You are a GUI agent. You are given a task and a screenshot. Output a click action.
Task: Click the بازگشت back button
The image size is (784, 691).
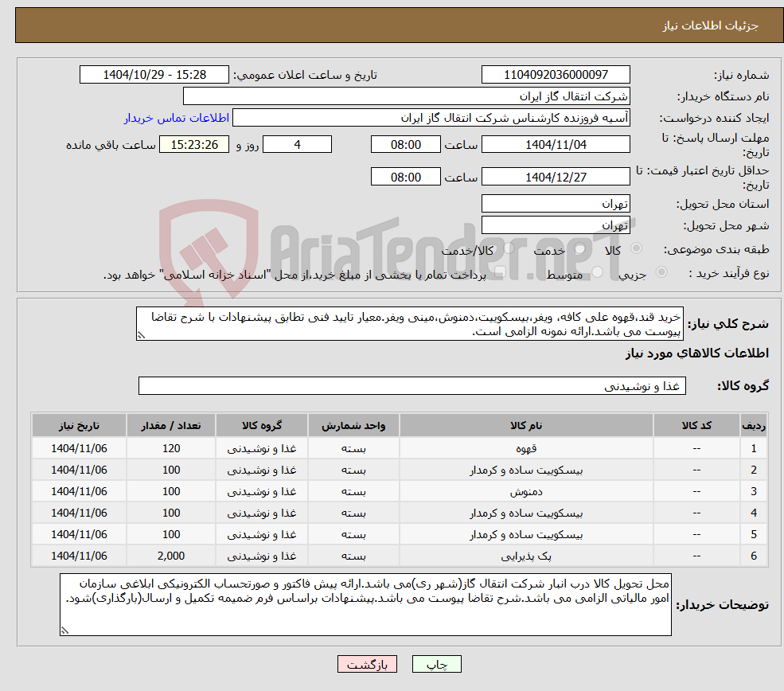point(367,663)
